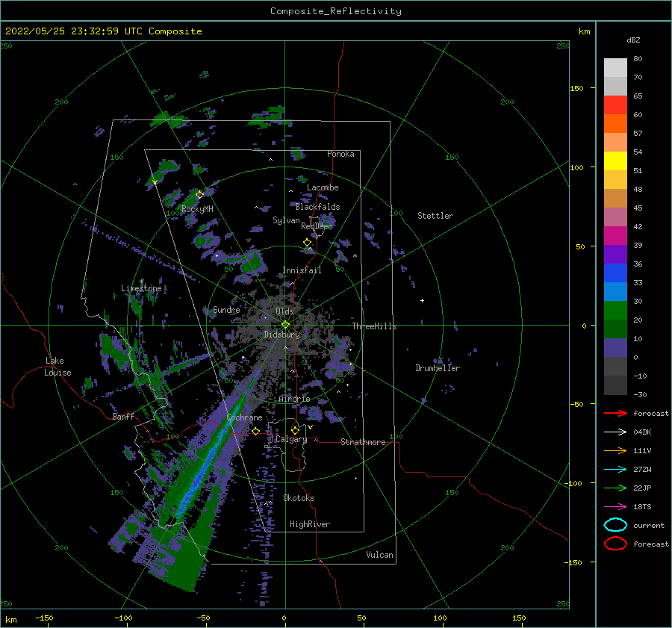Click the cyan 27ZW arrow icon
Viewport: 672px width, 628px height.
click(x=615, y=470)
